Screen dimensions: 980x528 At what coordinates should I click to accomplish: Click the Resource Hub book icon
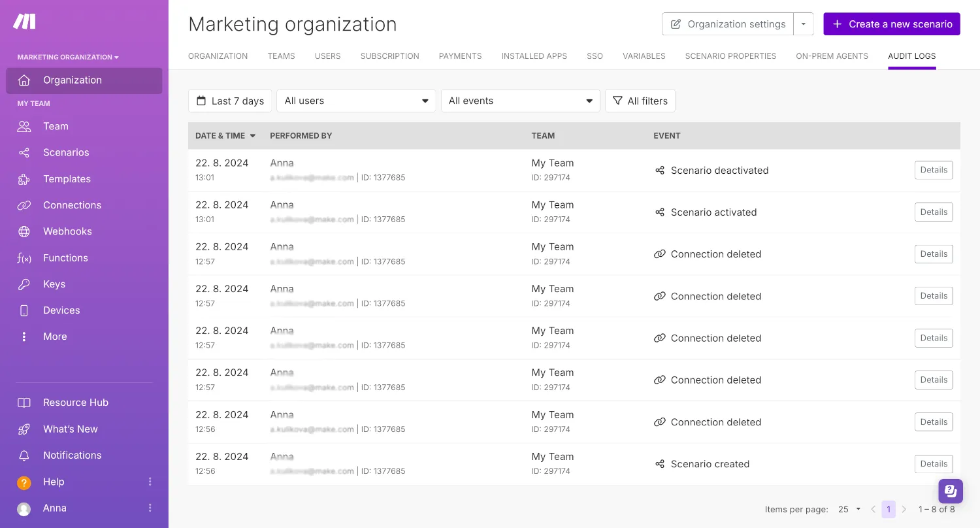(24, 403)
